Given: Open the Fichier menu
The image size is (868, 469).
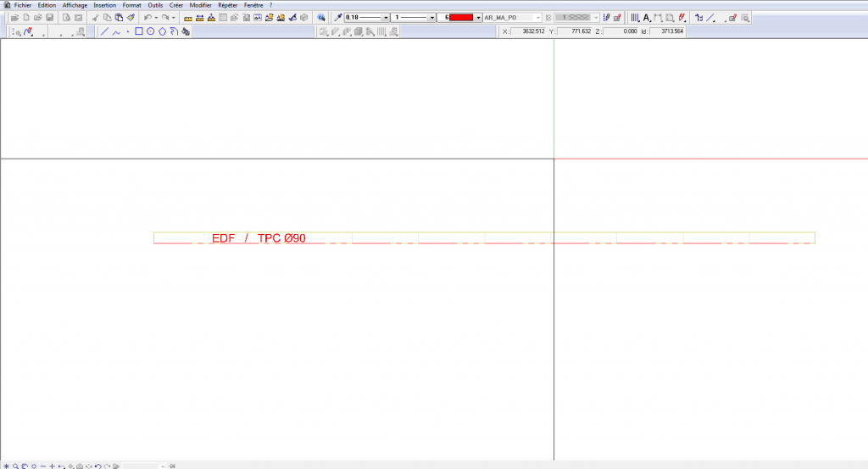Looking at the screenshot, I should 23,5.
